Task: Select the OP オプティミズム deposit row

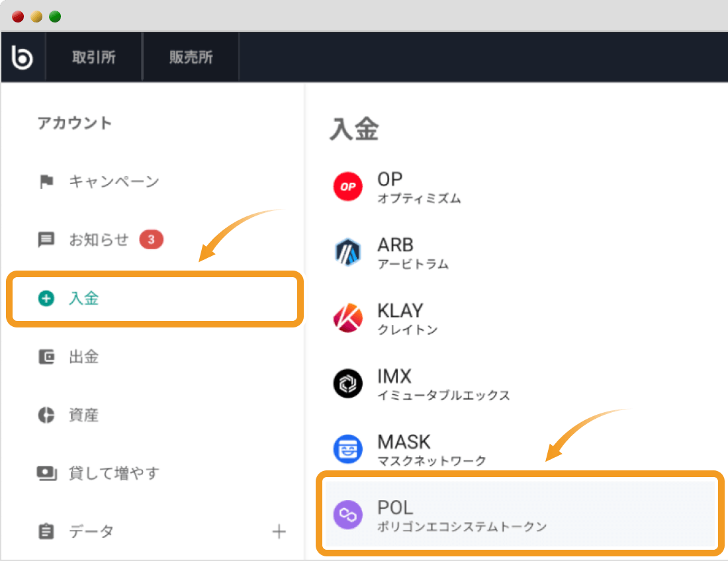Action: tap(521, 187)
